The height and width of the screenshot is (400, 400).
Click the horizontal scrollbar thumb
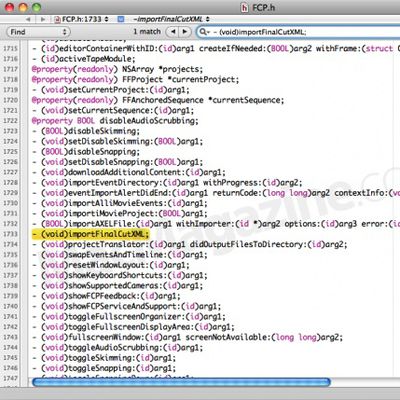point(181,382)
